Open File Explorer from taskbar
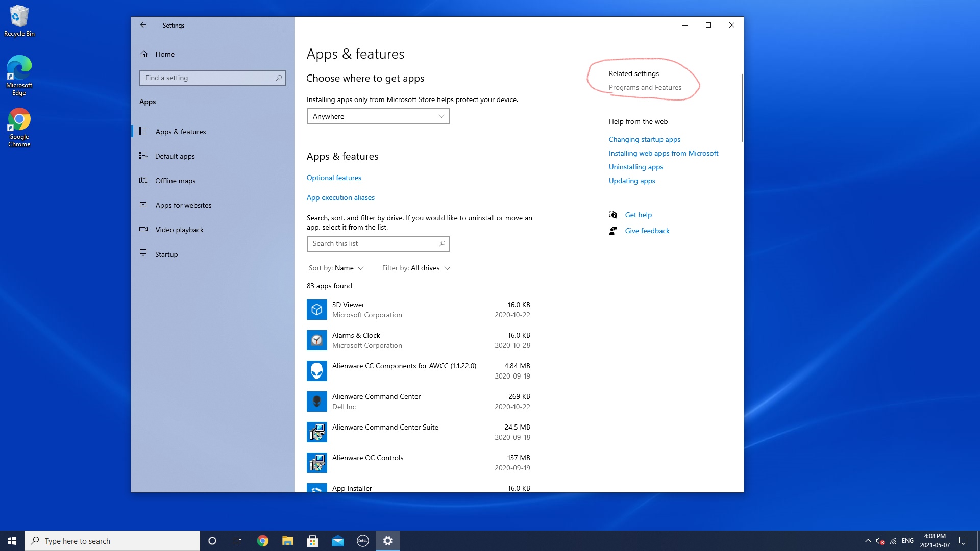 [287, 541]
